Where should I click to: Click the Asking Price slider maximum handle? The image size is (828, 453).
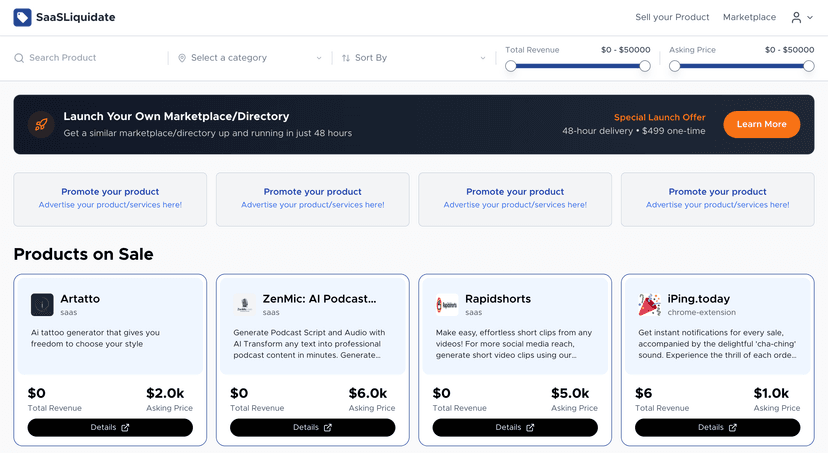[808, 66]
